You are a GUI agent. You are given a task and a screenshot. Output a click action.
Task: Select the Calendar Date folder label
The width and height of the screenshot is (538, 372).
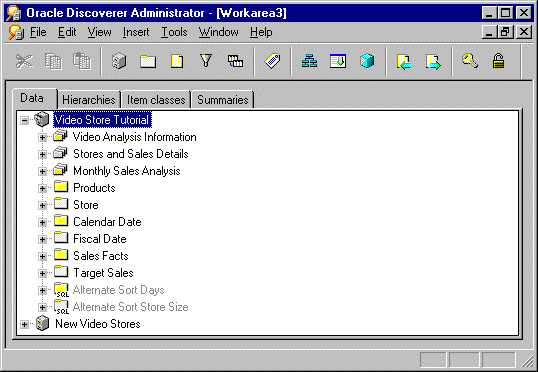(107, 222)
